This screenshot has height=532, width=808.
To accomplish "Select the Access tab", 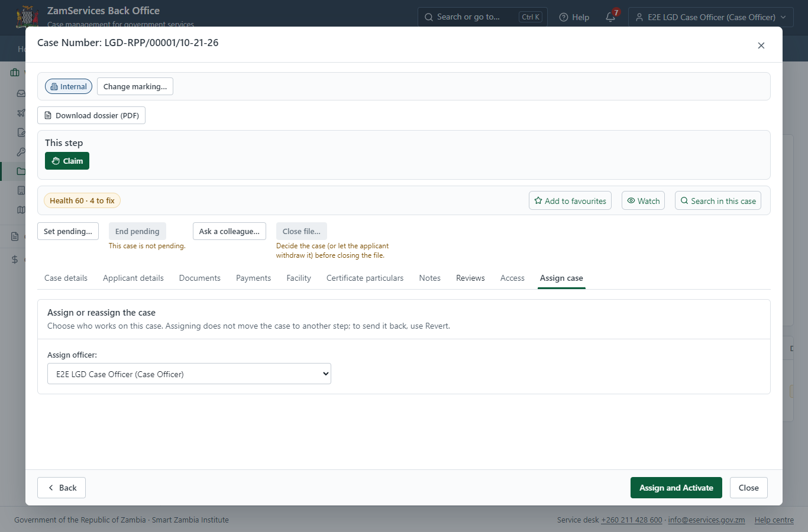I will (x=512, y=278).
